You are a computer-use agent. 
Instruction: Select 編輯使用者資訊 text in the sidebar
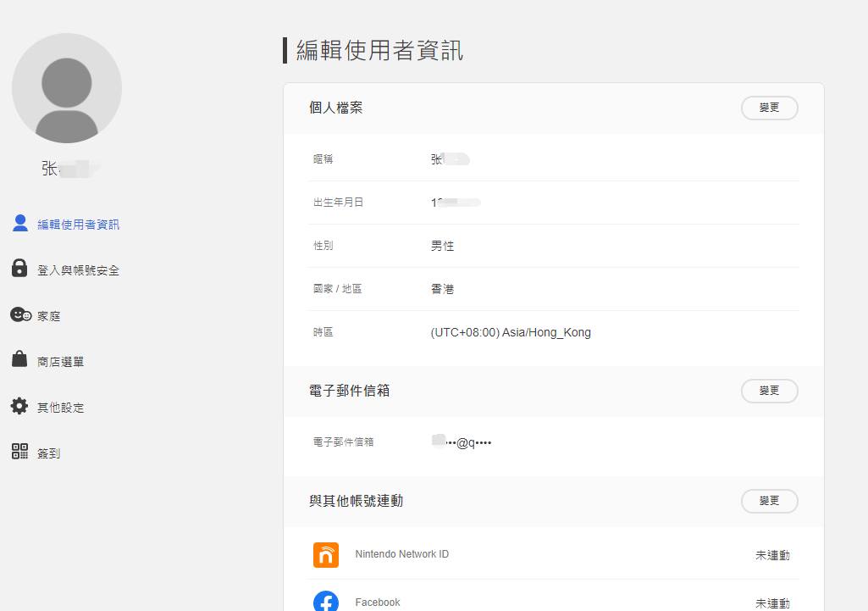pos(78,225)
